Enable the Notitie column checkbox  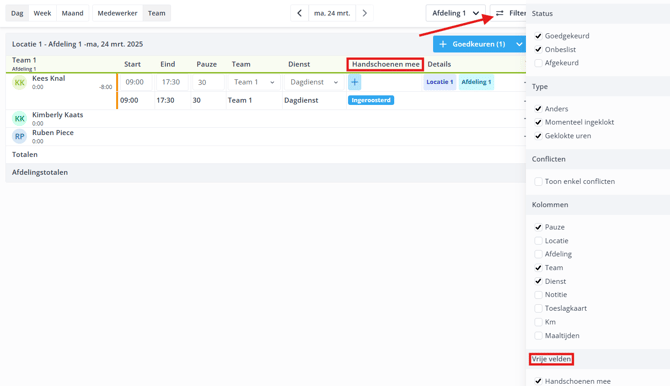[x=538, y=295]
